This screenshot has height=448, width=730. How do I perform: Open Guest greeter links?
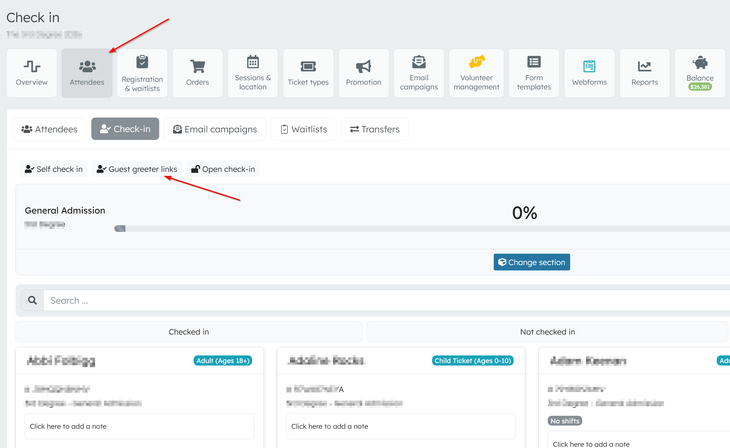tap(137, 169)
